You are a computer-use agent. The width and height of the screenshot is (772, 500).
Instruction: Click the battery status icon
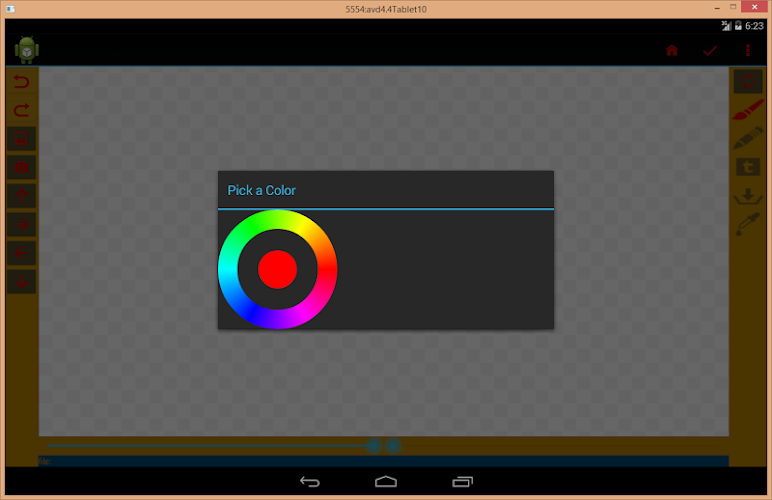tap(738, 26)
